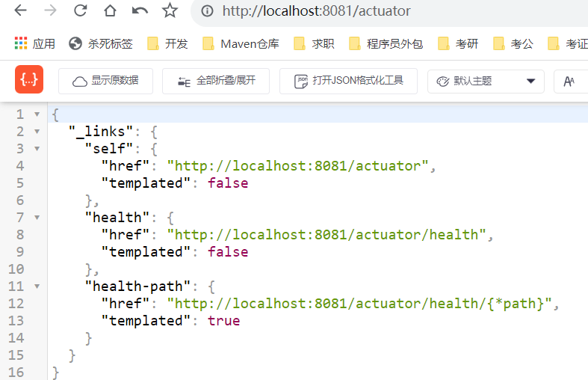Click the false value on line 5
The height and width of the screenshot is (380, 588).
pyautogui.click(x=228, y=183)
